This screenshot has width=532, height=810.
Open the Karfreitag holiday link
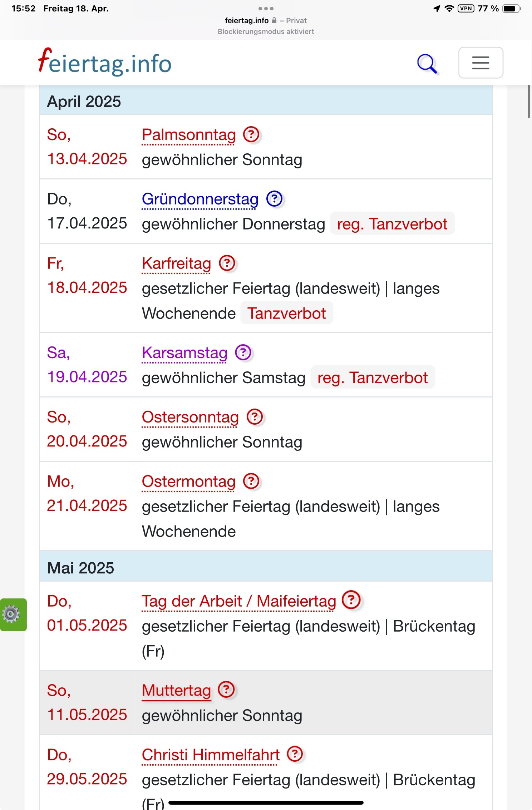point(176,264)
